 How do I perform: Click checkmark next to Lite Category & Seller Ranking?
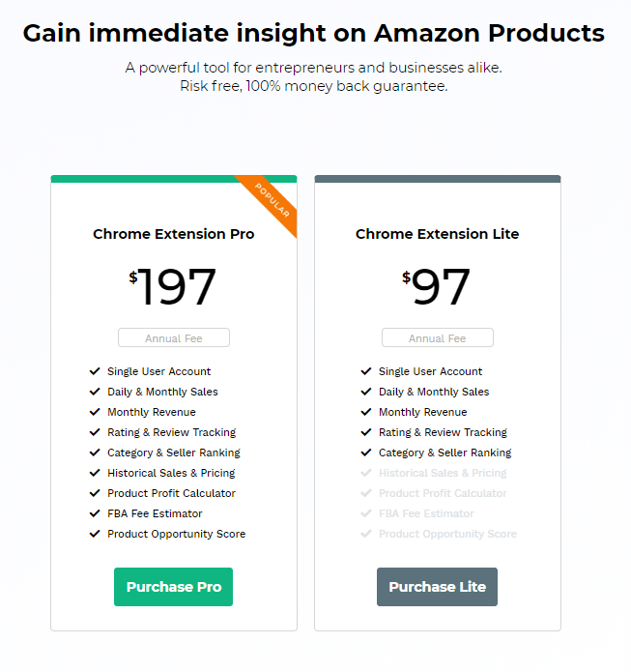click(366, 453)
